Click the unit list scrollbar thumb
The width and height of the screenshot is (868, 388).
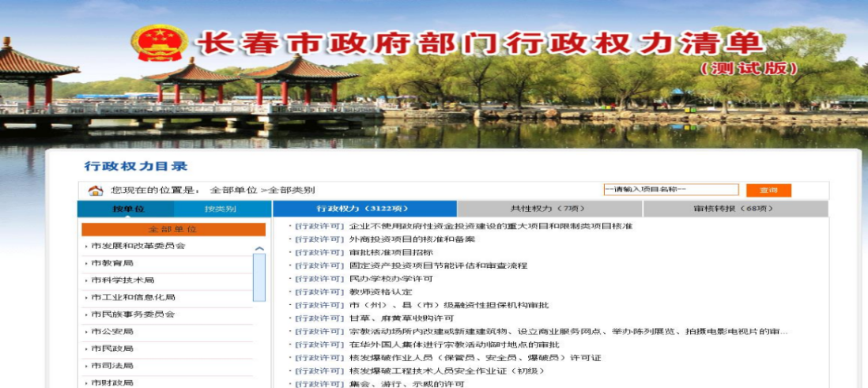pos(259,277)
